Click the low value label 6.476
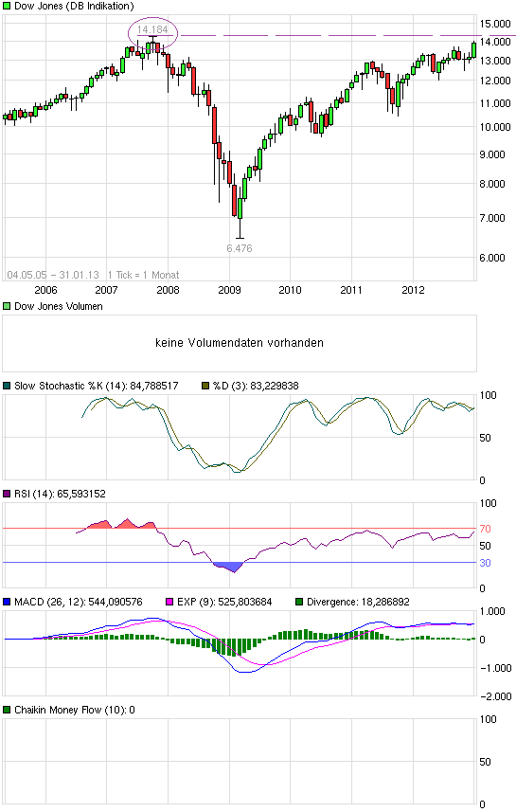Image resolution: width=516 pixels, height=812 pixels. click(240, 248)
